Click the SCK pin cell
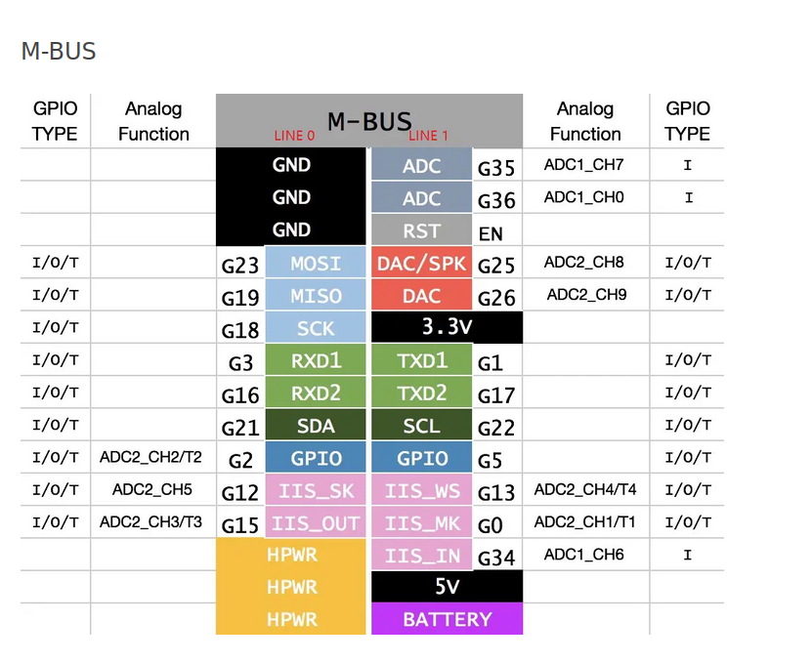 click(x=316, y=328)
